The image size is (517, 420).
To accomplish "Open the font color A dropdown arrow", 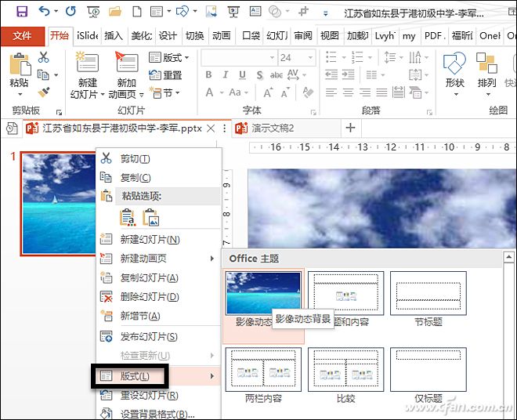I will pyautogui.click(x=222, y=92).
